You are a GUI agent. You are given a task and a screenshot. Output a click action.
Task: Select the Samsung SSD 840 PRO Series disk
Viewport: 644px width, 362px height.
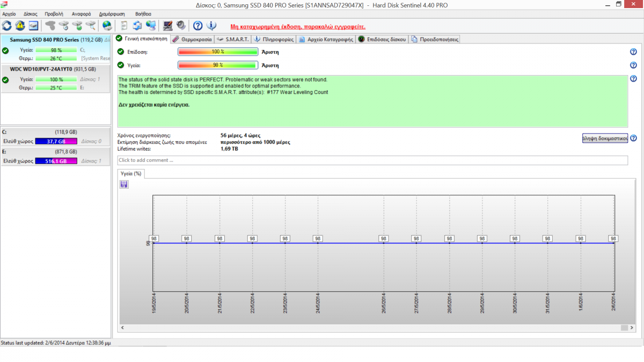coord(56,49)
